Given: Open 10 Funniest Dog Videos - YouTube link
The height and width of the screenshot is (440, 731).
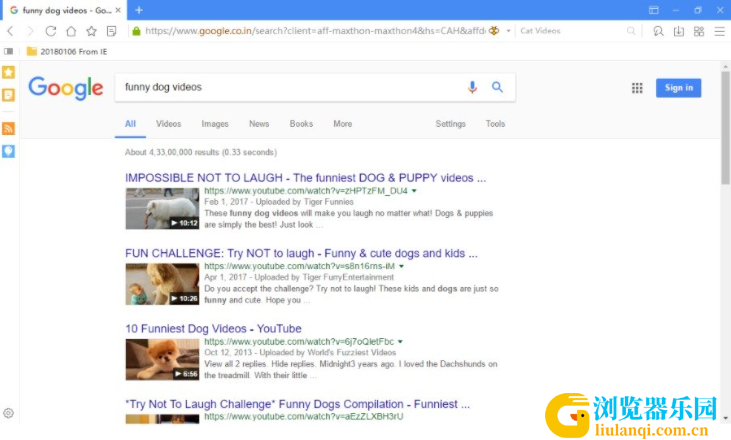Looking at the screenshot, I should [x=213, y=329].
